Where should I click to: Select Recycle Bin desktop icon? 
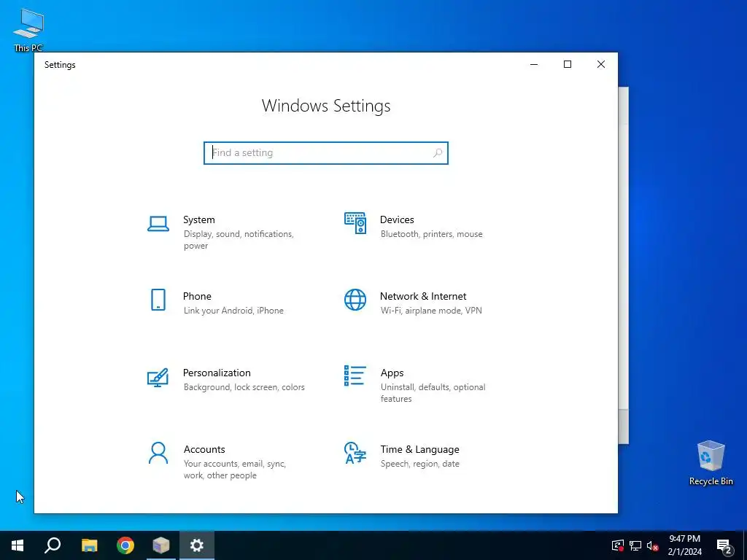coord(711,463)
